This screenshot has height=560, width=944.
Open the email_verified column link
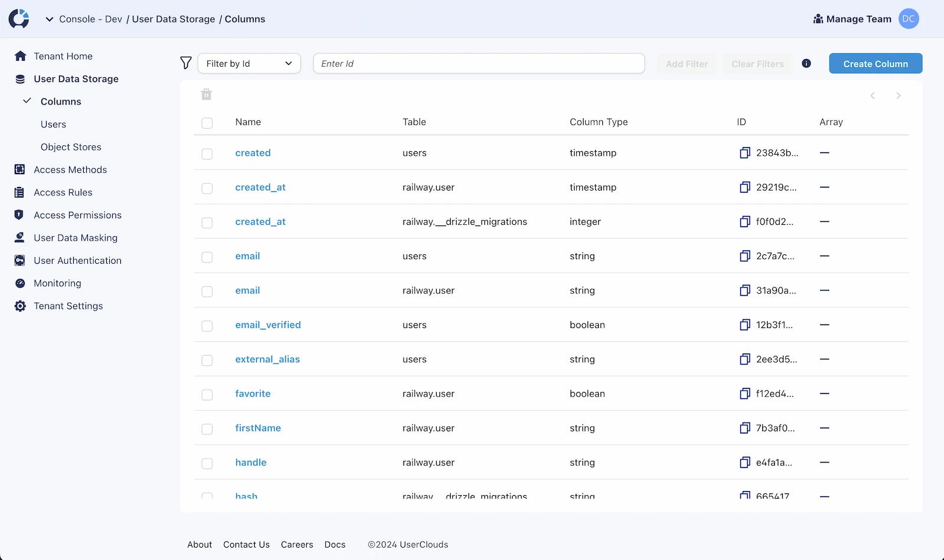click(268, 325)
